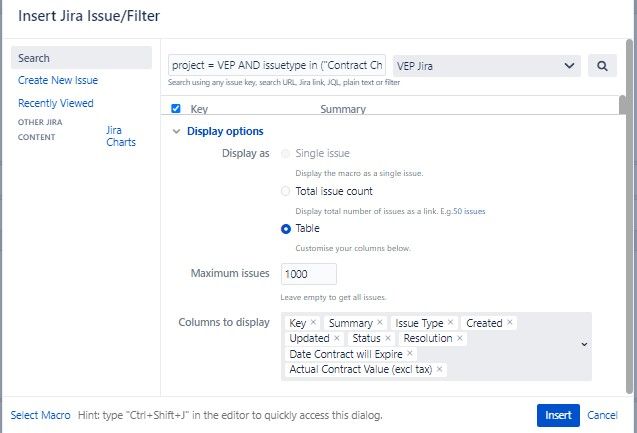Remove the Issue Type column tag

pyautogui.click(x=451, y=322)
